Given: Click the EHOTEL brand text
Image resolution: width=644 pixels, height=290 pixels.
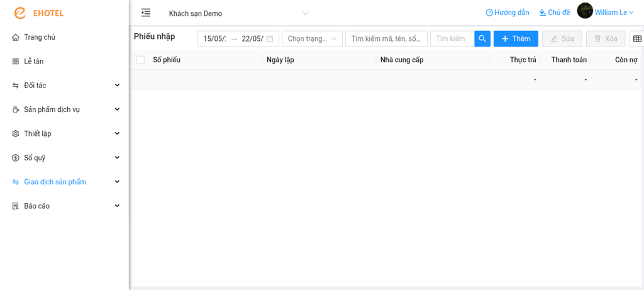Looking at the screenshot, I should (x=48, y=14).
